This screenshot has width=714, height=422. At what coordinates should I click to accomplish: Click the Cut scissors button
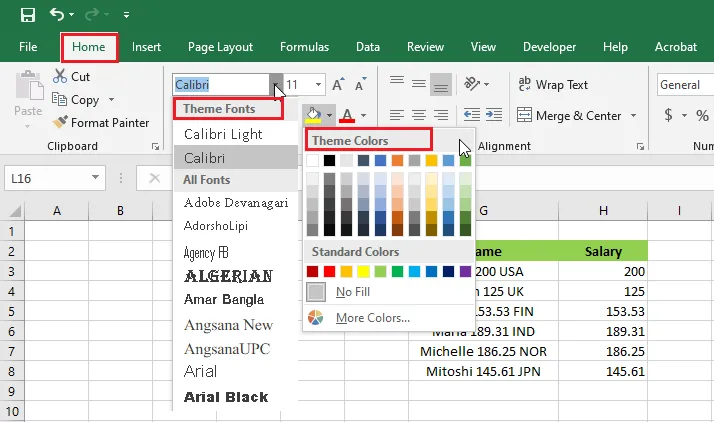click(71, 76)
